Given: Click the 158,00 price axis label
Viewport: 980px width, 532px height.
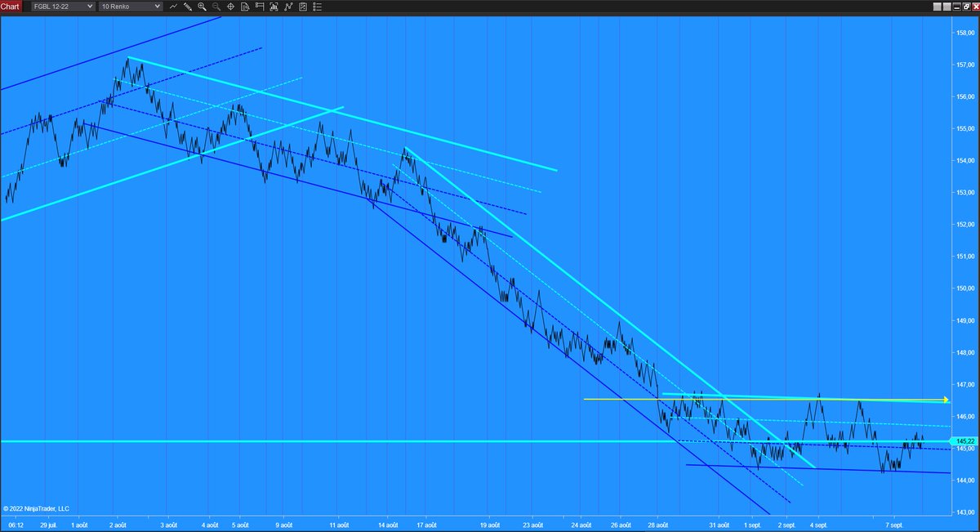Looking at the screenshot, I should [x=965, y=33].
